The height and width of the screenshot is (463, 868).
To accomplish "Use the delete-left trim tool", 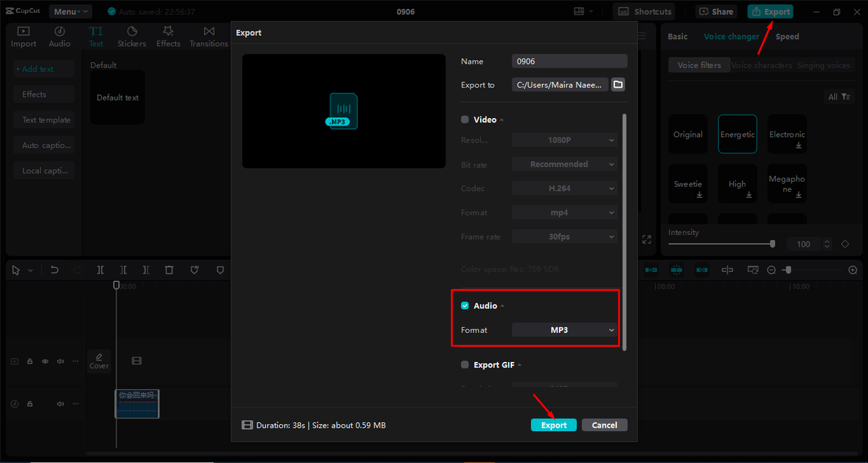I will click(123, 270).
